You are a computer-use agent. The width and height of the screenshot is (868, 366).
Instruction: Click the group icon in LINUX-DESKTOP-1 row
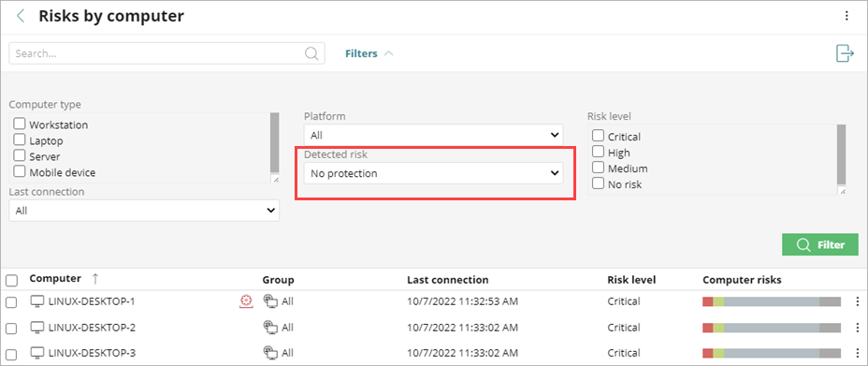pyautogui.click(x=269, y=301)
